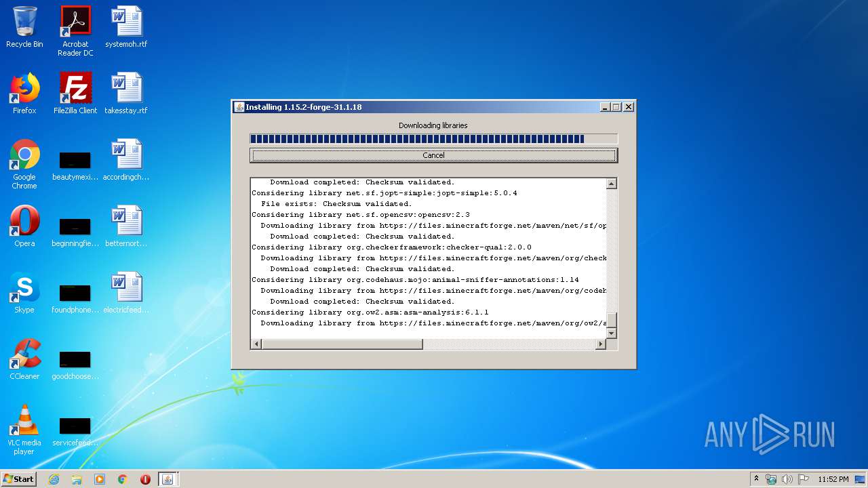Click the horizontal scrollbar right arrow
This screenshot has width=868, height=488.
pyautogui.click(x=600, y=344)
